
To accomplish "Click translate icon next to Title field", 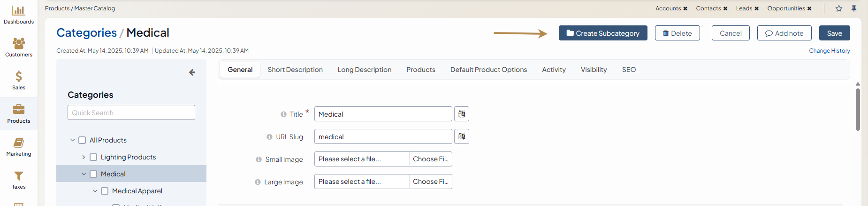I will 462,114.
